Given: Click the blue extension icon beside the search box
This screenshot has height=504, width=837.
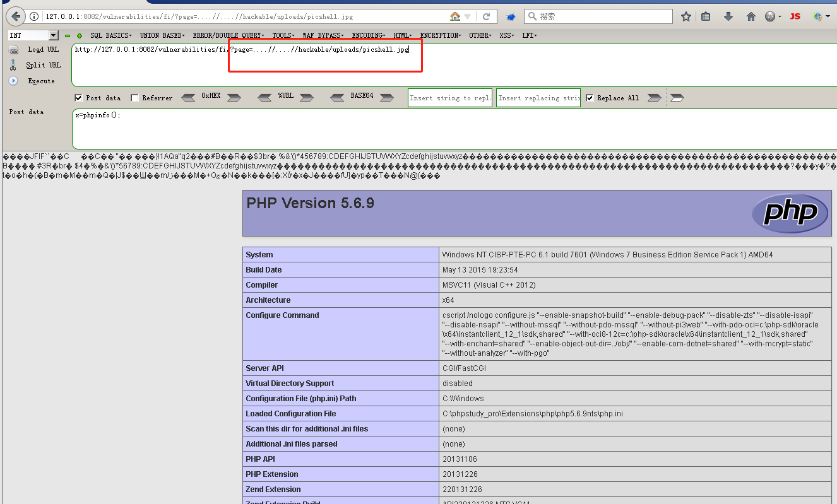Looking at the screenshot, I should (x=511, y=16).
